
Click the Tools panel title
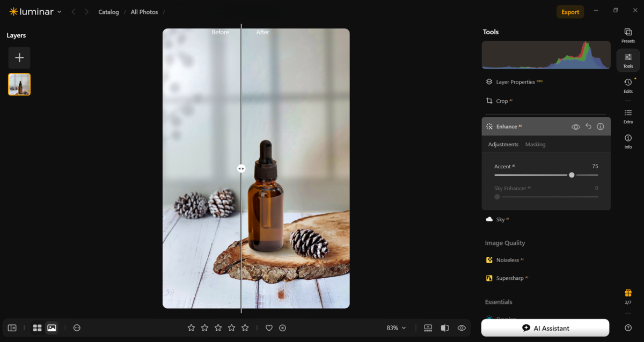[x=491, y=32]
